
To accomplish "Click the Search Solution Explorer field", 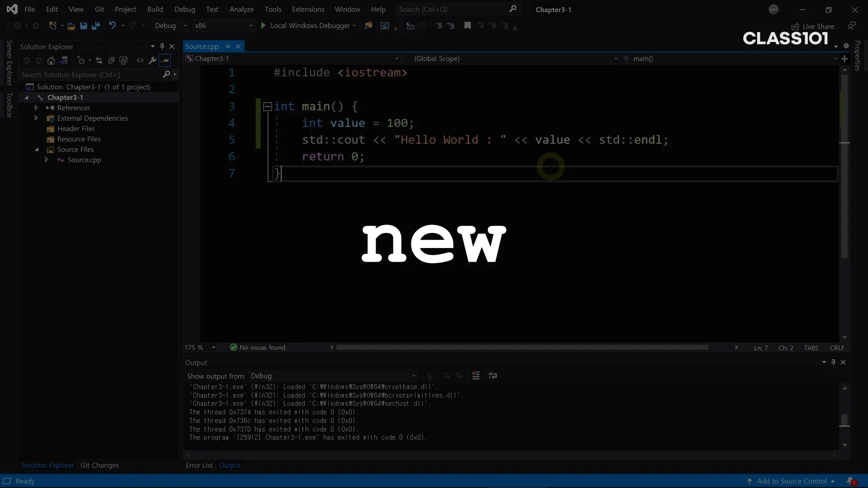I will (90, 75).
